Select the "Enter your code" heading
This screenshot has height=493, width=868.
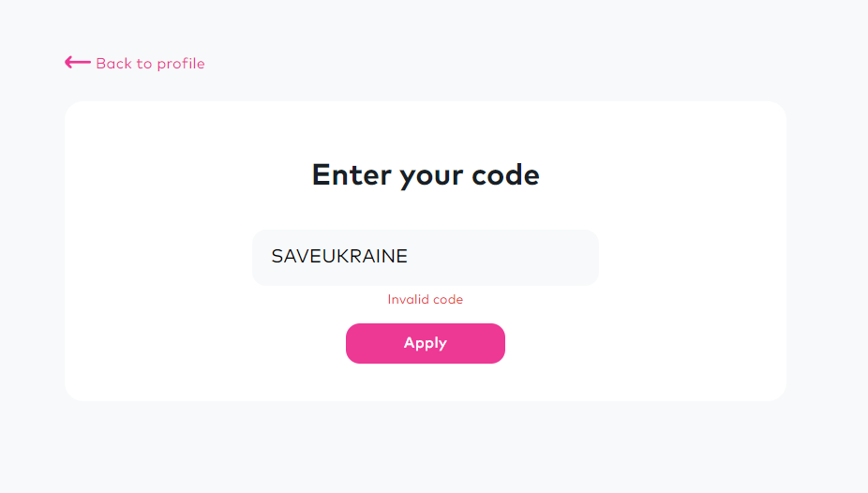(x=426, y=175)
